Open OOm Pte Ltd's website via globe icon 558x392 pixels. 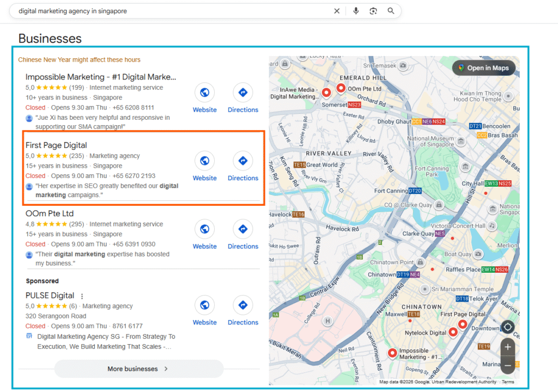(x=204, y=229)
